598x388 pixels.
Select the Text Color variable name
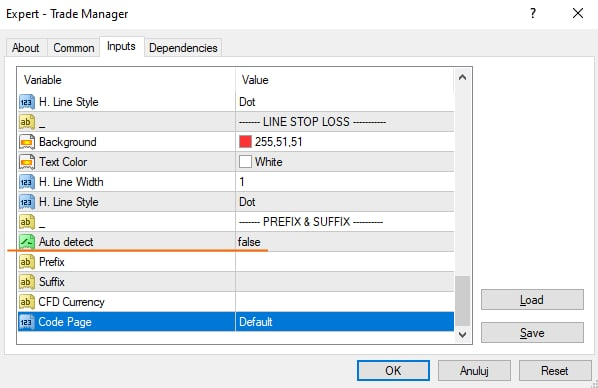[63, 162]
